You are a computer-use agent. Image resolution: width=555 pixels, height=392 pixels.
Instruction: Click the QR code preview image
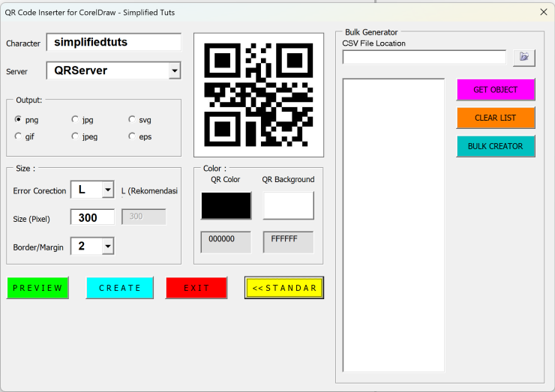[259, 95]
